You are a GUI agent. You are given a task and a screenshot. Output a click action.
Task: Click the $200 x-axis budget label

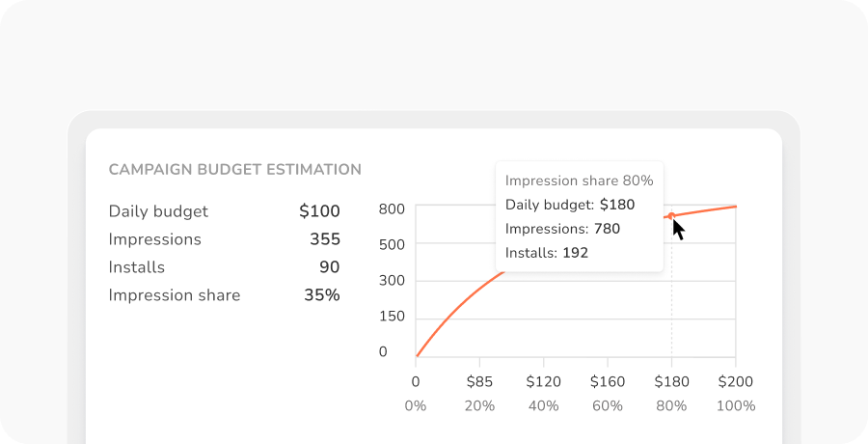click(736, 381)
